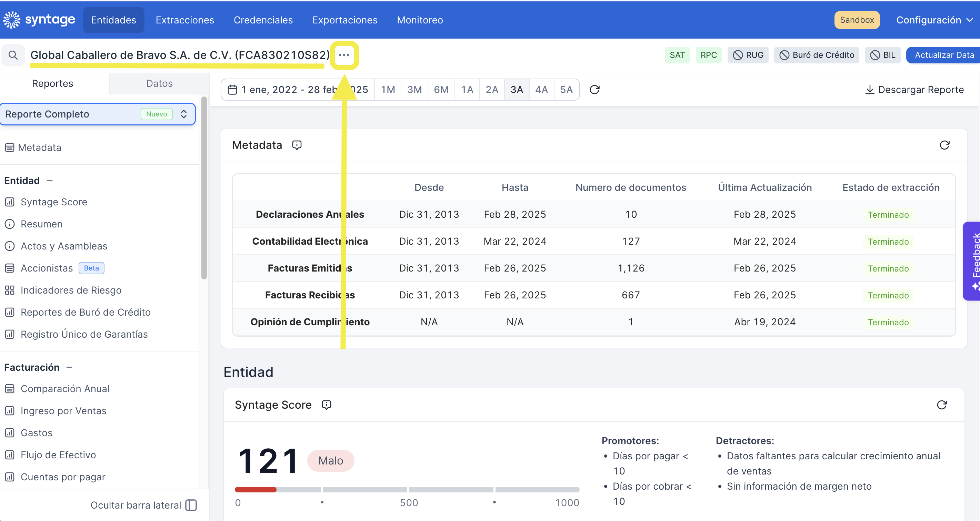The height and width of the screenshot is (521, 980).
Task: Refresh the Syntage Score section
Action: (942, 405)
